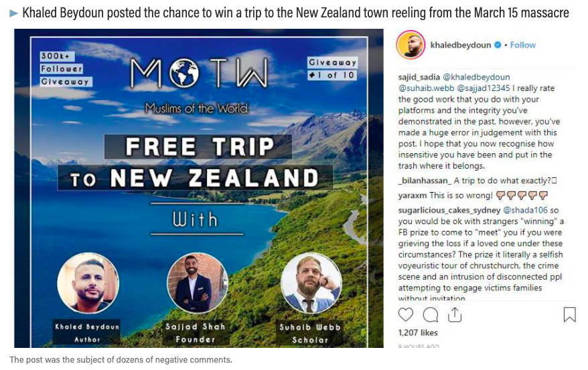This screenshot has height=370, width=588.
Task: Open sajid_sadia commenter profile
Action: point(419,78)
